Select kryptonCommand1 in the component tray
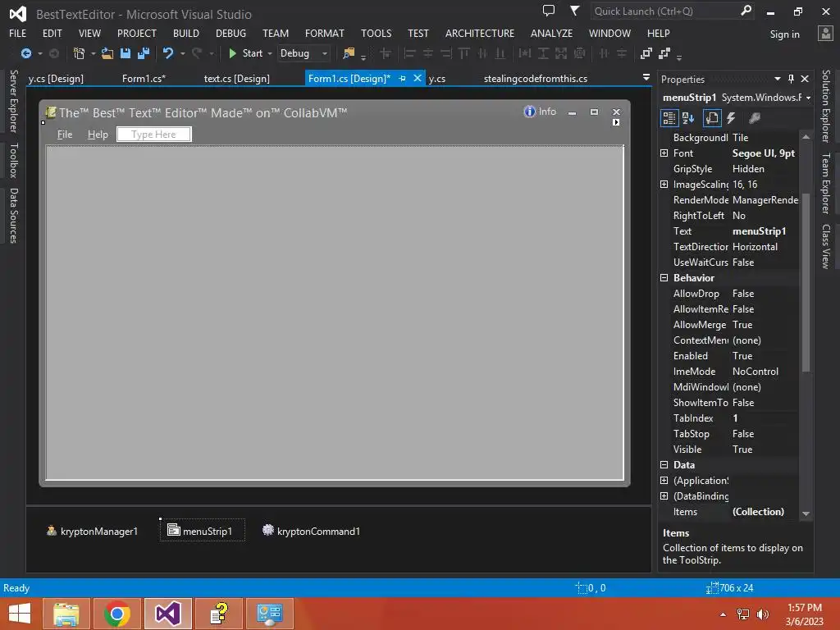Image resolution: width=840 pixels, height=630 pixels. point(311,531)
